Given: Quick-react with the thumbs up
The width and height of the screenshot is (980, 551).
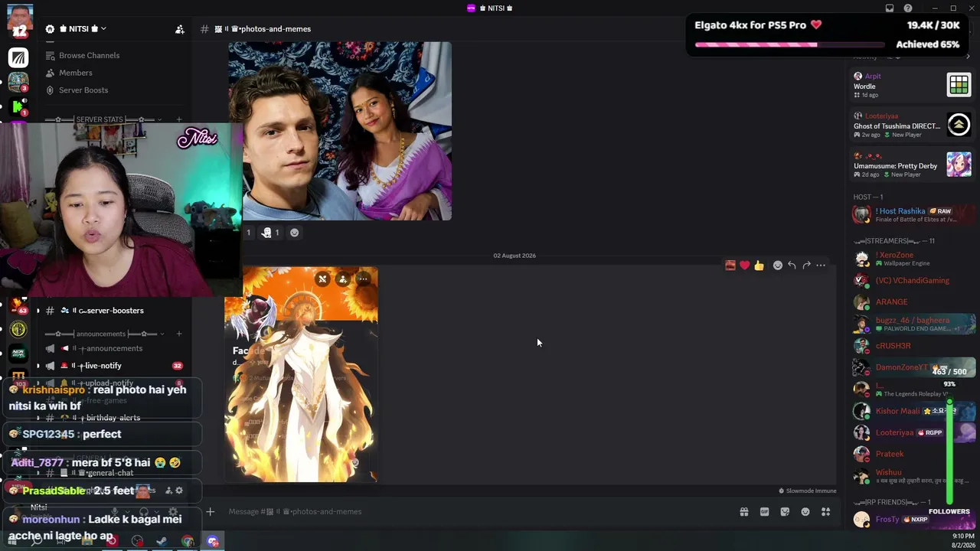Looking at the screenshot, I should [759, 266].
